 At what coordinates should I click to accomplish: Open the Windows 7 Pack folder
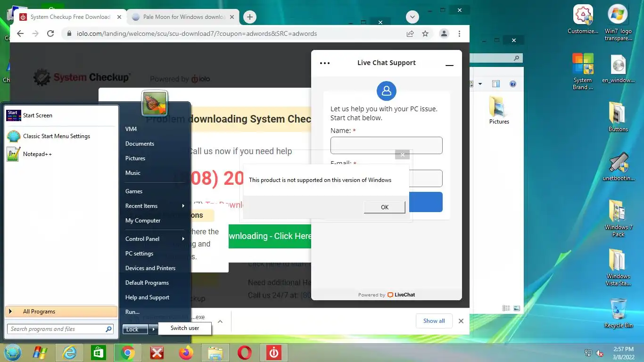pyautogui.click(x=618, y=218)
